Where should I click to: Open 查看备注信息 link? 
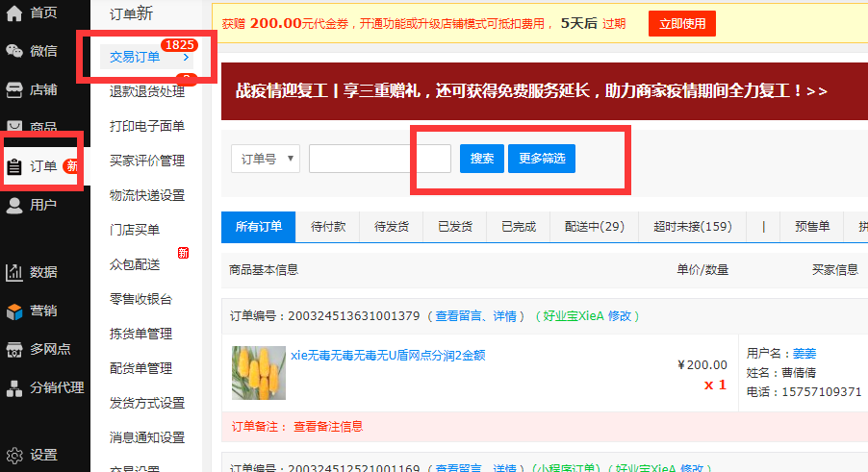click(328, 427)
